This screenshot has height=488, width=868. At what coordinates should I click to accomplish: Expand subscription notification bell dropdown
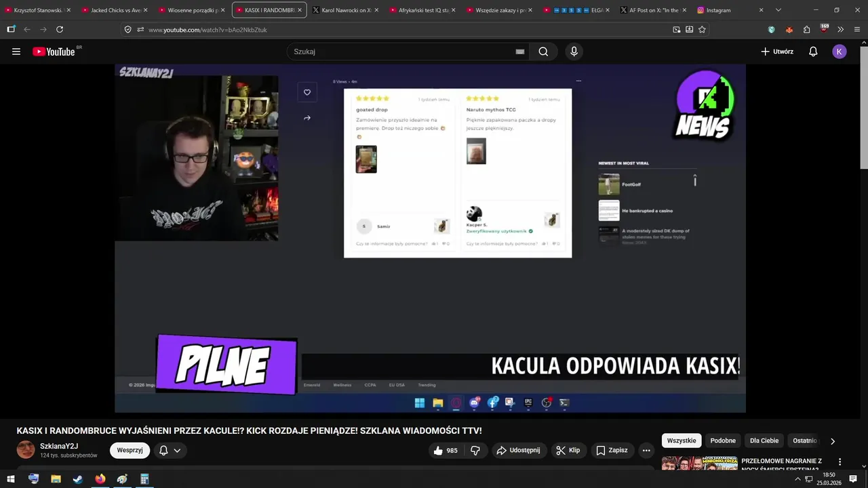(x=170, y=450)
